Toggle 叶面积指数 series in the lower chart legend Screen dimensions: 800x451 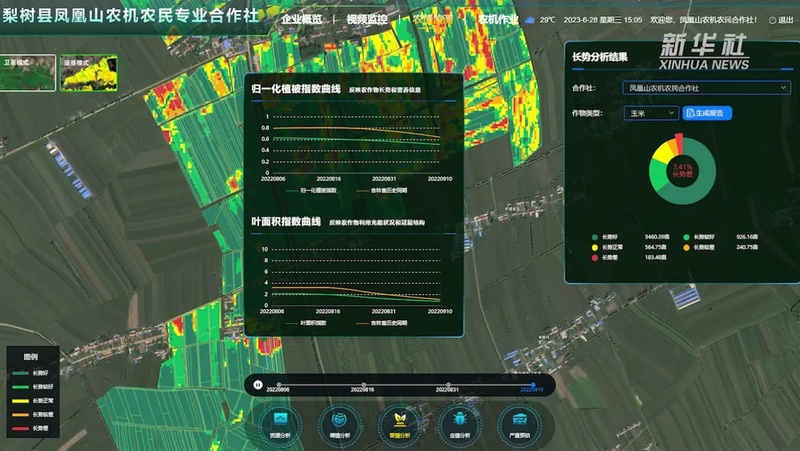(306, 323)
